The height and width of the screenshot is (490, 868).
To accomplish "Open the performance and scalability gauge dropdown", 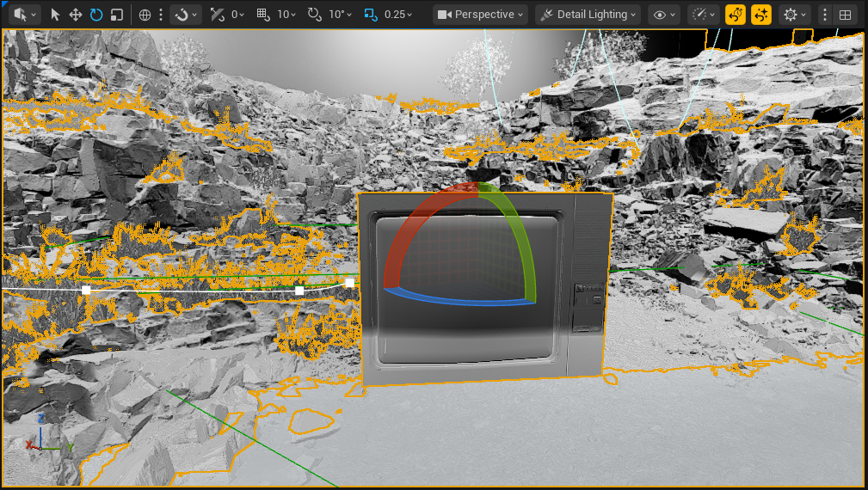I will click(x=704, y=15).
